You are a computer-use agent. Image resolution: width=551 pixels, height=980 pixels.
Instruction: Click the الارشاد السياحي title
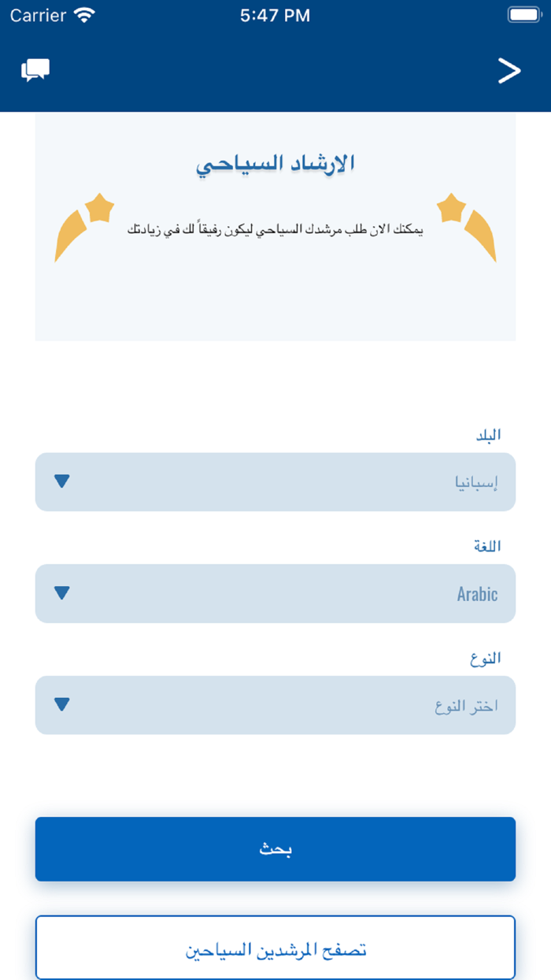point(275,163)
